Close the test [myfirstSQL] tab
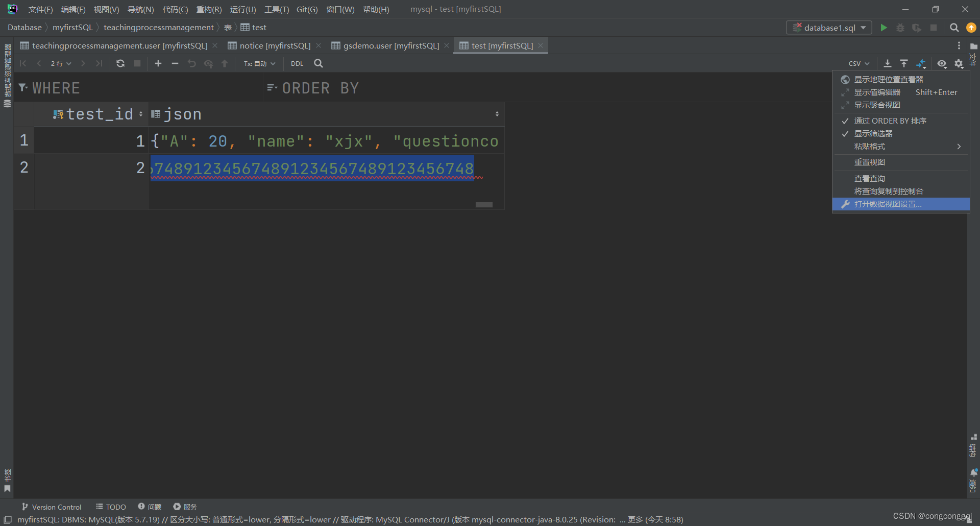Screen dimensions: 980x526 pyautogui.click(x=541, y=45)
